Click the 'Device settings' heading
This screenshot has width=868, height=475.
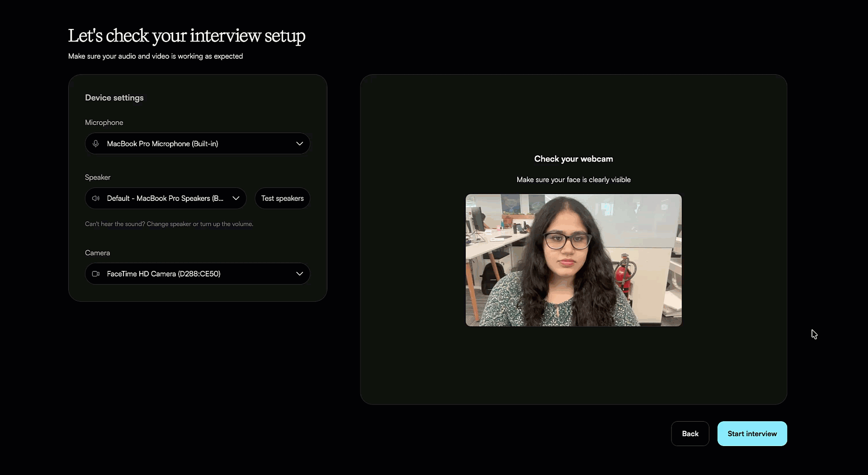(x=114, y=98)
